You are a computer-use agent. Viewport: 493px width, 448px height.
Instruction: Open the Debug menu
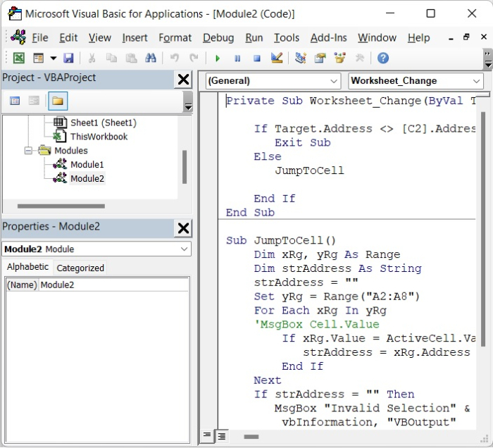218,37
